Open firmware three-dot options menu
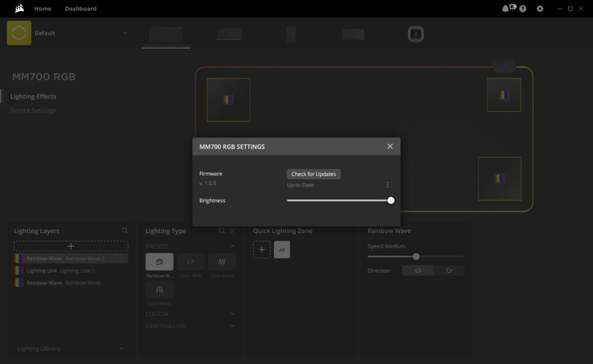The image size is (593, 364). (388, 184)
